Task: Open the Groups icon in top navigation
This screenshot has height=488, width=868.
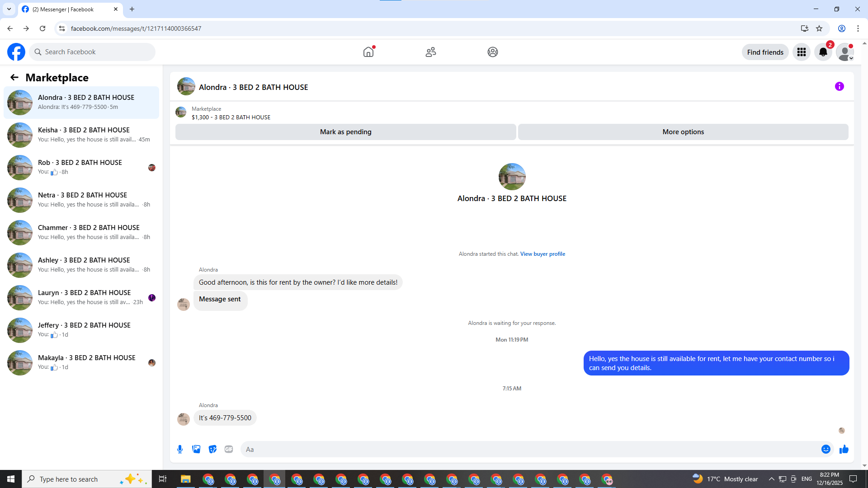Action: point(493,52)
